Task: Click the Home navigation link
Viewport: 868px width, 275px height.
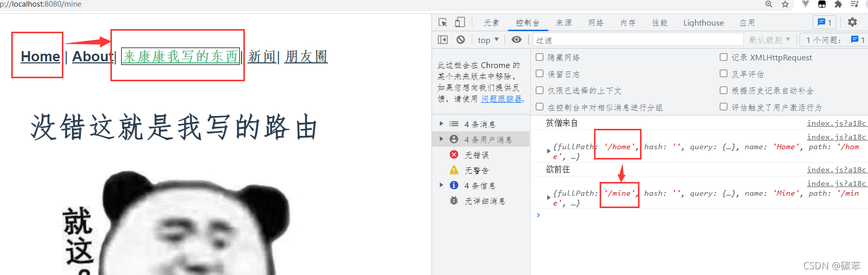Action: [40, 56]
